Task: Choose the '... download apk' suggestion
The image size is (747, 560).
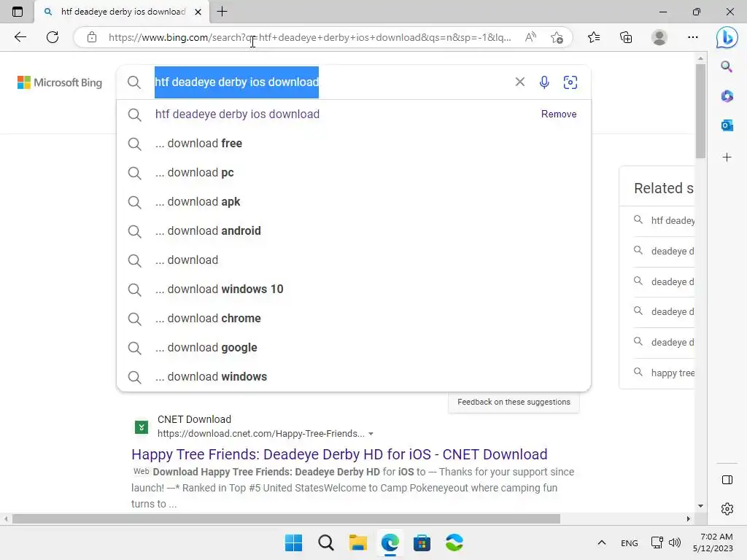Action: 354,201
